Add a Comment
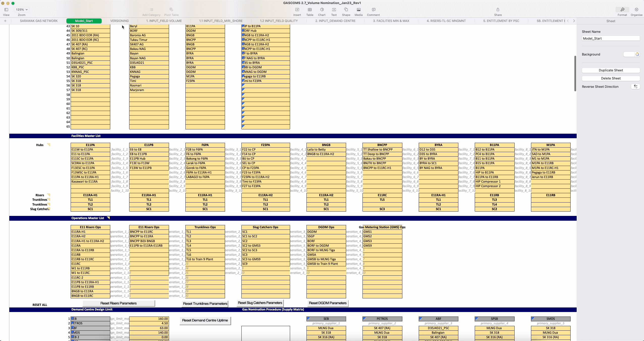Viewport: 644px width, 341px height. tap(373, 10)
